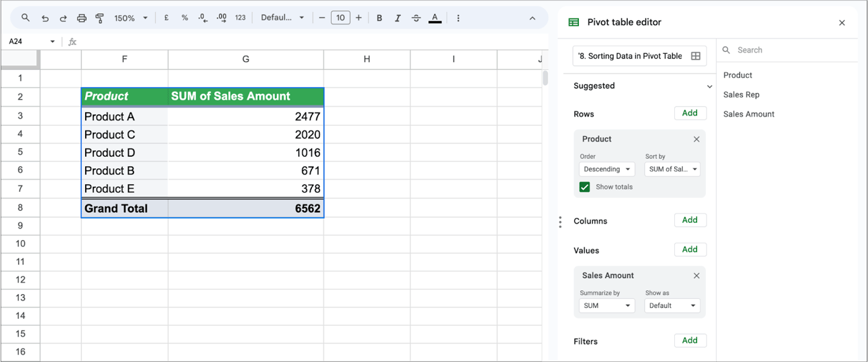Image resolution: width=868 pixels, height=362 pixels.
Task: Add a field to Rows
Action: (690, 113)
